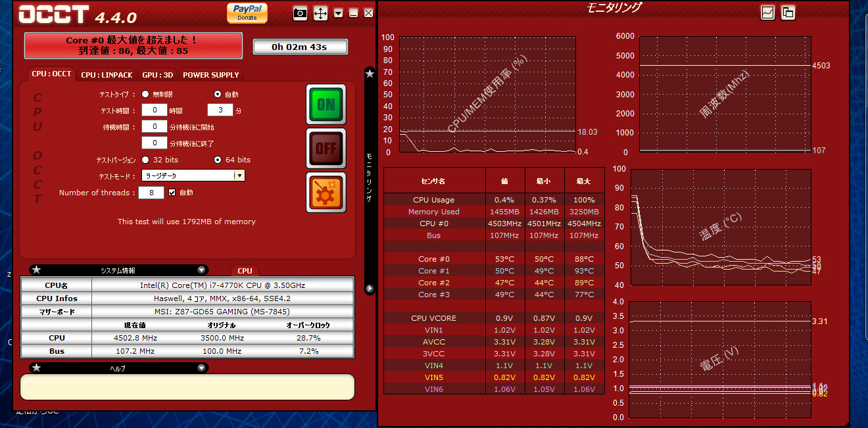The height and width of the screenshot is (428, 868).
Task: Start the test with the green ON button
Action: coord(326,104)
